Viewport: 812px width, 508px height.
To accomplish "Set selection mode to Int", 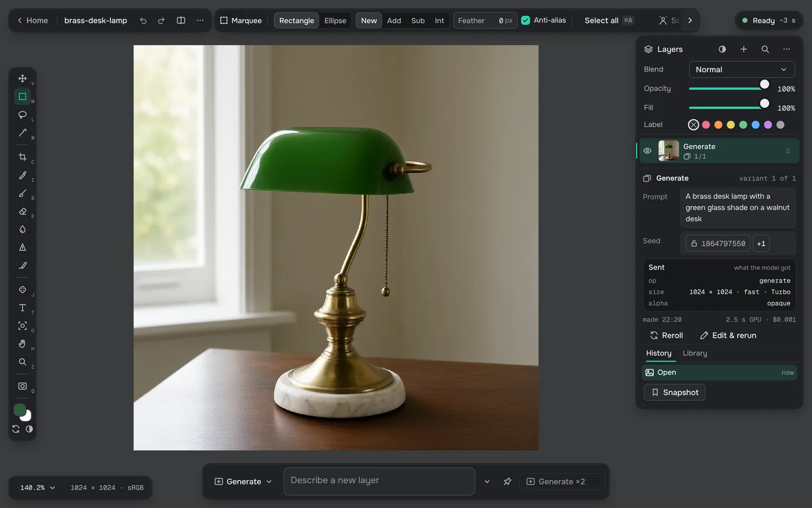I will 439,20.
